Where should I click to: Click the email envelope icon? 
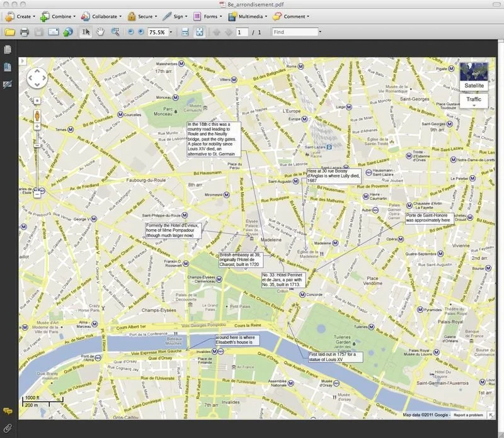point(54,32)
